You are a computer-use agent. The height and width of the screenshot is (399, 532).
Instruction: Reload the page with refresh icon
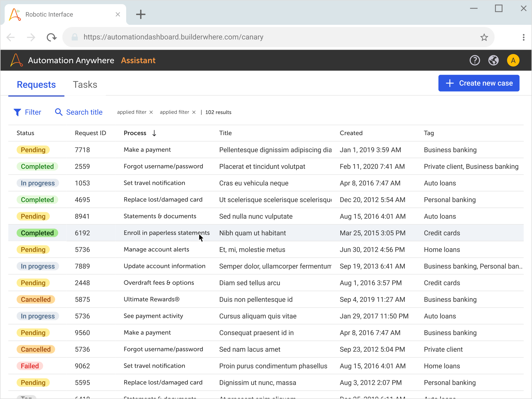point(51,37)
